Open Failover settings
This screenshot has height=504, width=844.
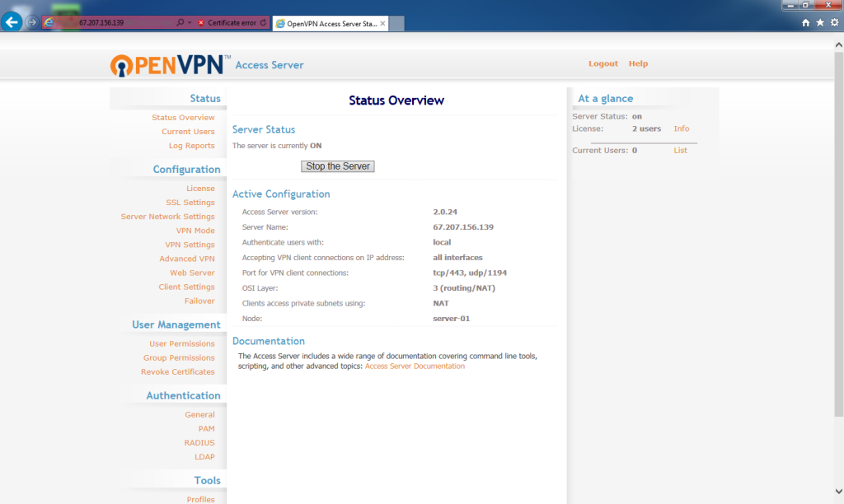click(199, 301)
